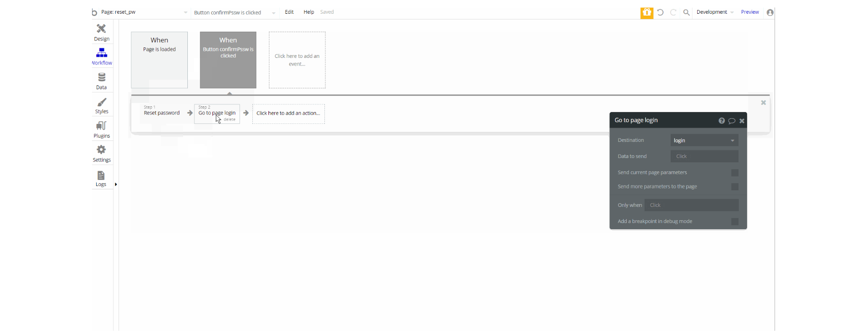Toggle Add a breakpoint in debug mode
Screen dimensions: 868x336
(735, 222)
